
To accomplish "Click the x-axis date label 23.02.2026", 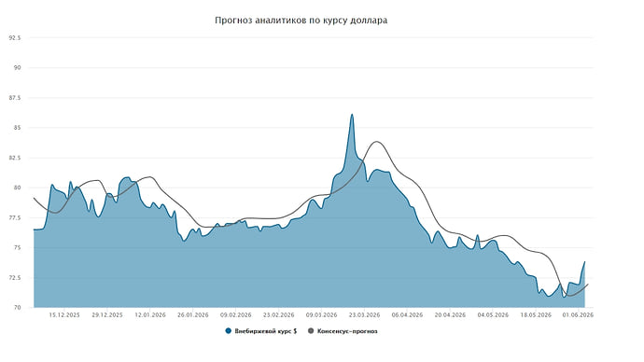I will pos(278,315).
